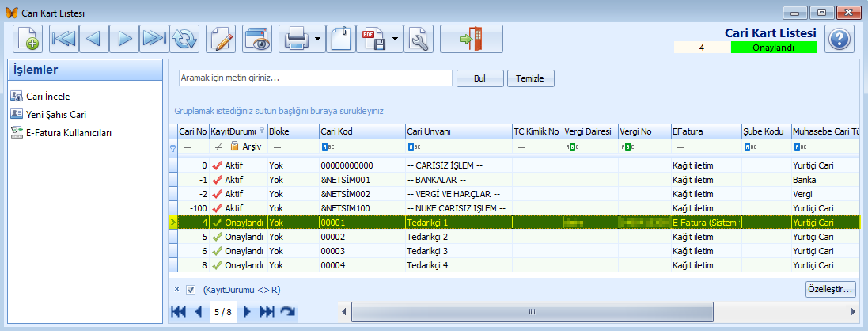The width and height of the screenshot is (868, 331).
Task: Click KayıtDurumu filter not-equal operator icon
Action: [x=219, y=147]
